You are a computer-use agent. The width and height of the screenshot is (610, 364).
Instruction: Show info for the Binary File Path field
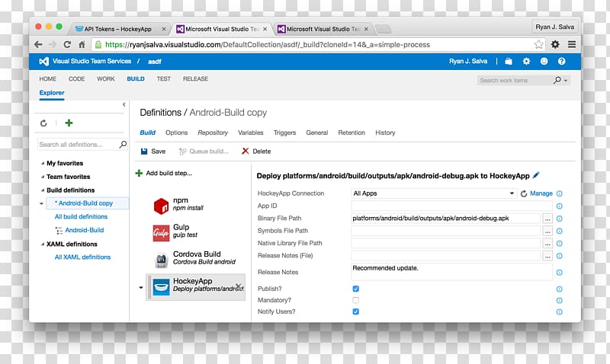pos(559,219)
